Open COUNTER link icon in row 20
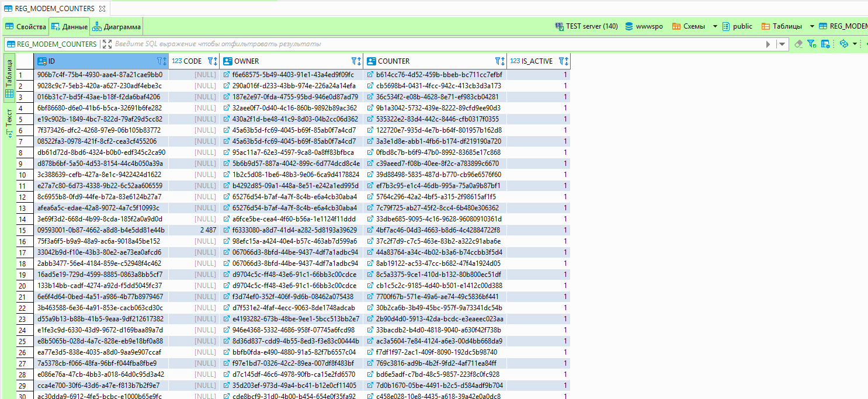This screenshot has width=868, height=399. [370, 286]
